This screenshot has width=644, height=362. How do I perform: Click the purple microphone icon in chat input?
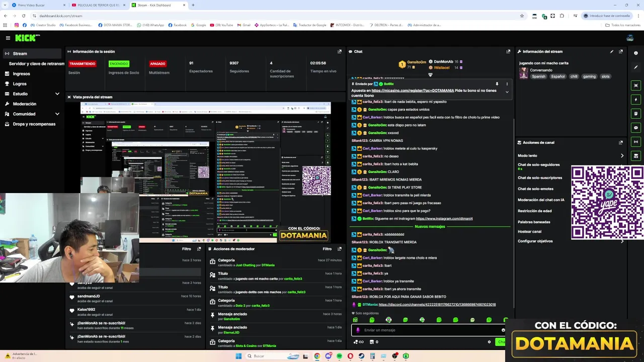pos(358,330)
